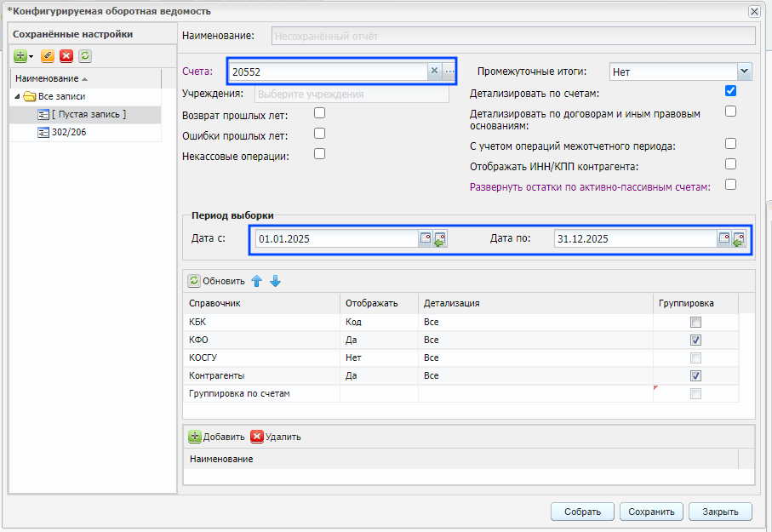The height and width of the screenshot is (532, 772).
Task: Select the КФО row
Action: click(460, 340)
